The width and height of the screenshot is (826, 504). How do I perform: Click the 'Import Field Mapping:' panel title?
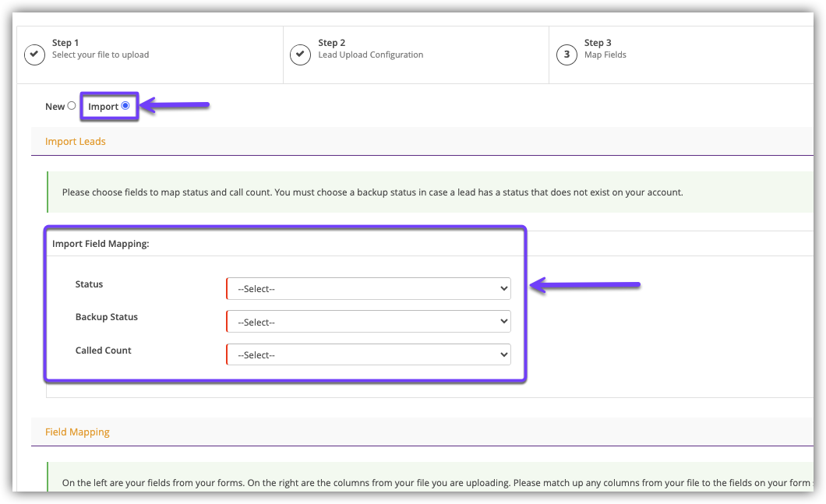coord(101,244)
